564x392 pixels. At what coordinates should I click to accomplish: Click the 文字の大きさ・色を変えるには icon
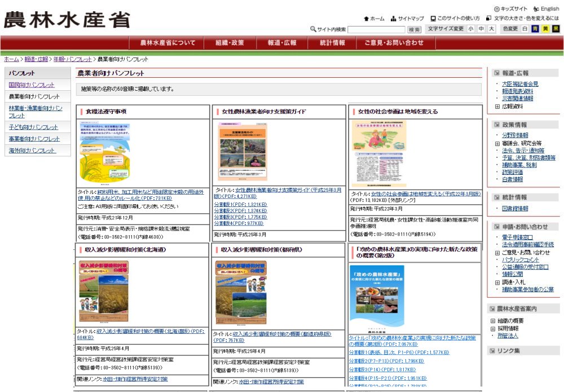click(x=488, y=19)
